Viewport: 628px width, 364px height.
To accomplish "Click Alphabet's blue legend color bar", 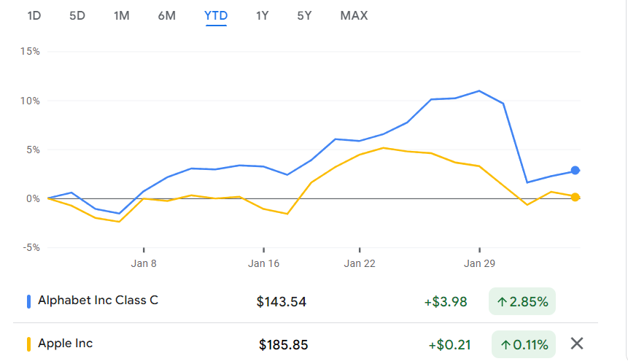I will point(29,301).
